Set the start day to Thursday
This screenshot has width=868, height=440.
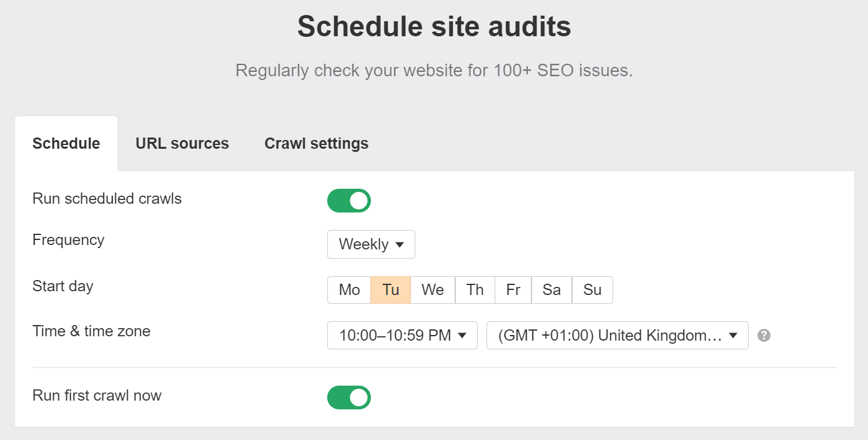click(x=475, y=289)
